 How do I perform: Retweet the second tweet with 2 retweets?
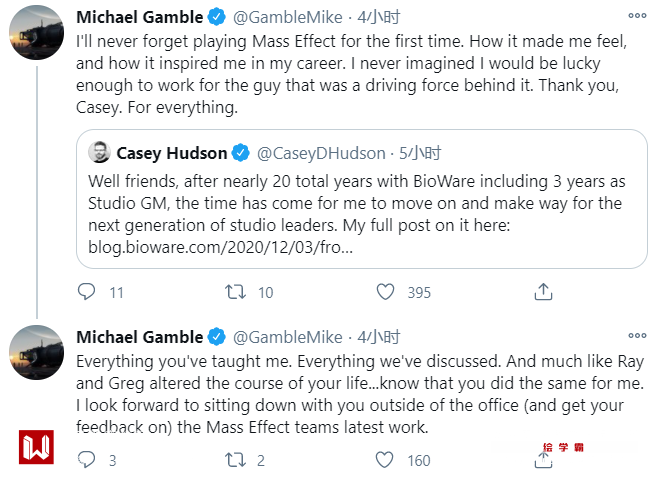pyautogui.click(x=237, y=460)
